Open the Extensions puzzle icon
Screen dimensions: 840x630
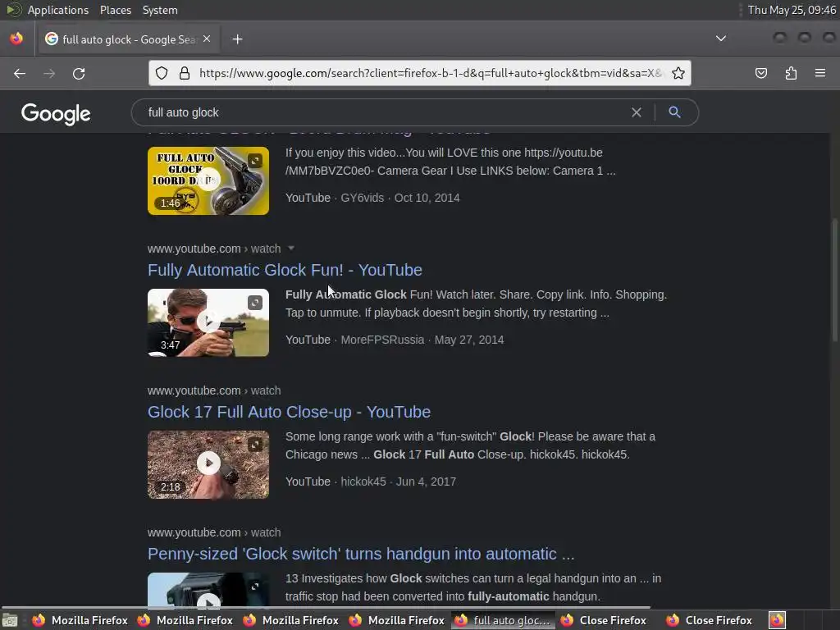tap(791, 73)
